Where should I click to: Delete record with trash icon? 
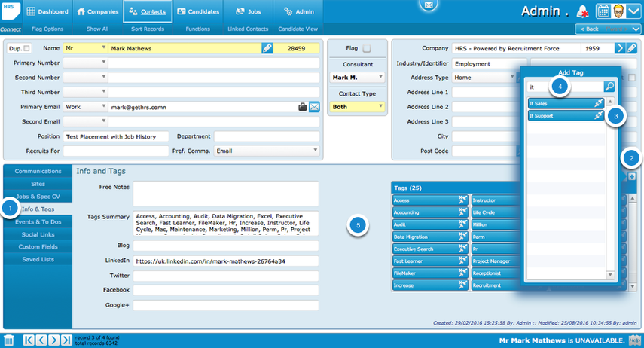(9, 340)
